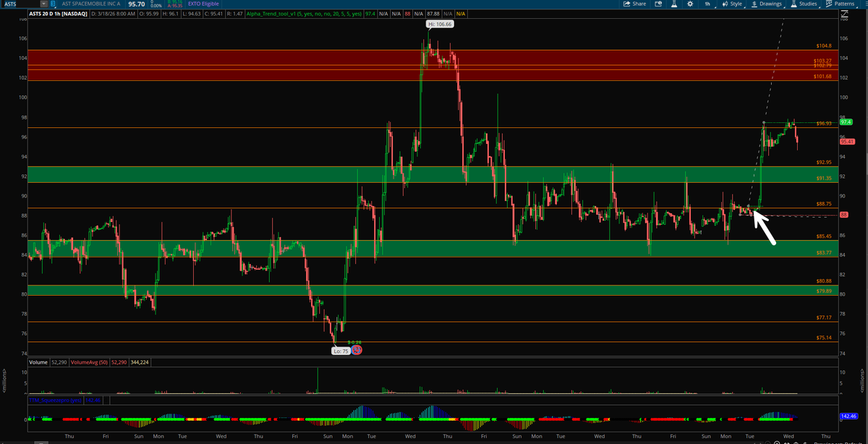This screenshot has height=444, width=868.
Task: Open the Patterns menu
Action: [x=840, y=4]
